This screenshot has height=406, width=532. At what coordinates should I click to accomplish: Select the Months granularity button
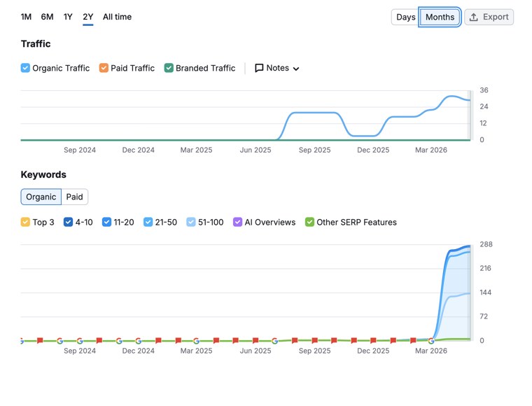(440, 17)
